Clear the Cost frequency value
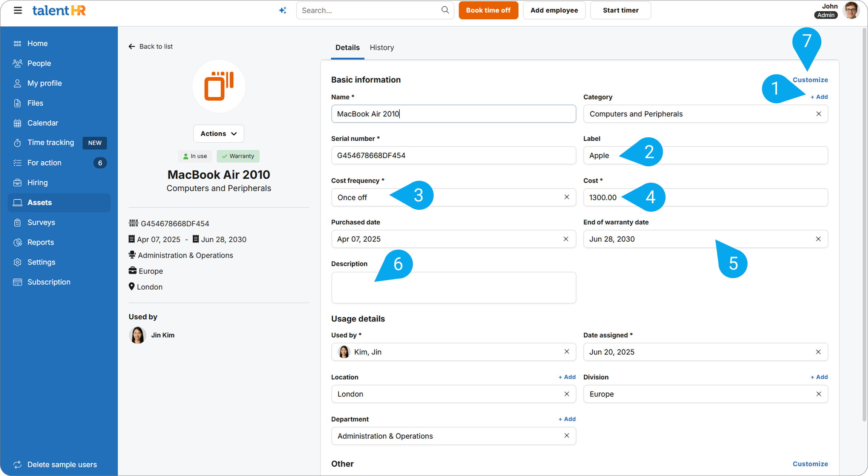Viewport: 868px width, 476px height. tap(566, 197)
